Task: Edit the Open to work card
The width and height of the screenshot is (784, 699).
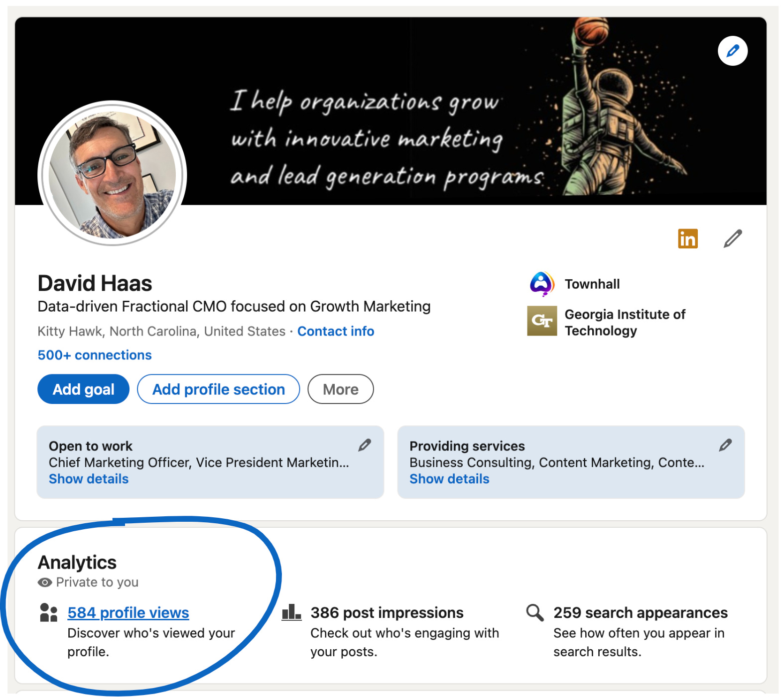Action: 365,445
